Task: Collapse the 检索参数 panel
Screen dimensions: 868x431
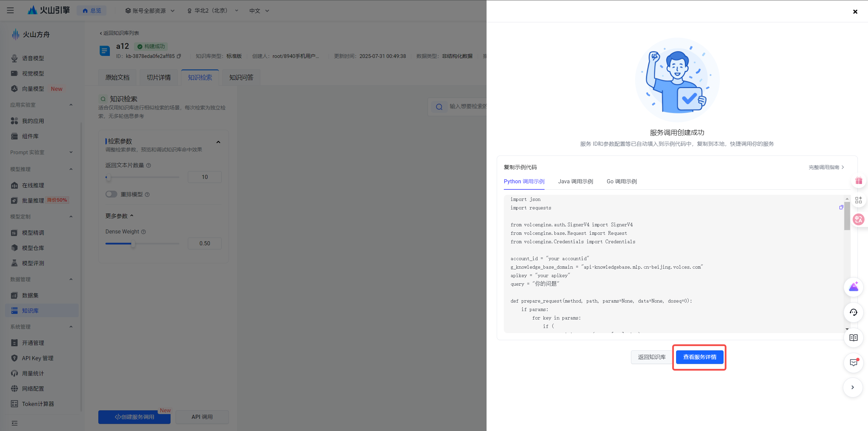Action: pyautogui.click(x=218, y=142)
